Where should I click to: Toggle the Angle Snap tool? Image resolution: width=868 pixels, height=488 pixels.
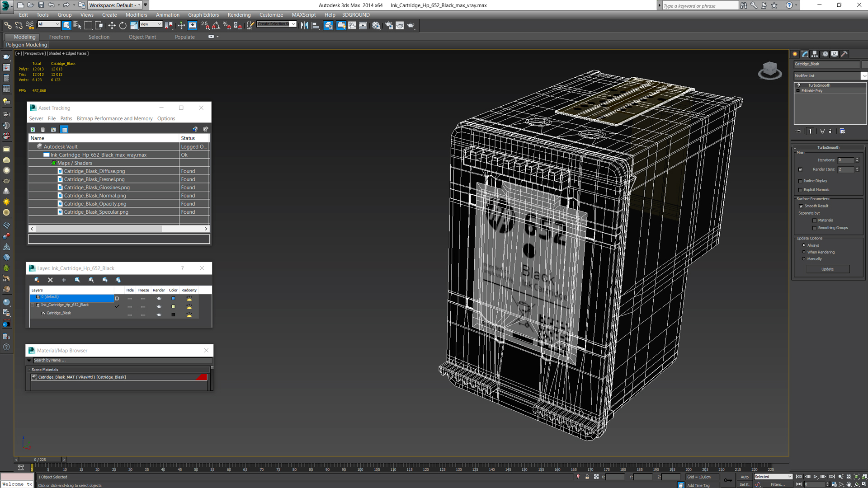[x=216, y=25]
